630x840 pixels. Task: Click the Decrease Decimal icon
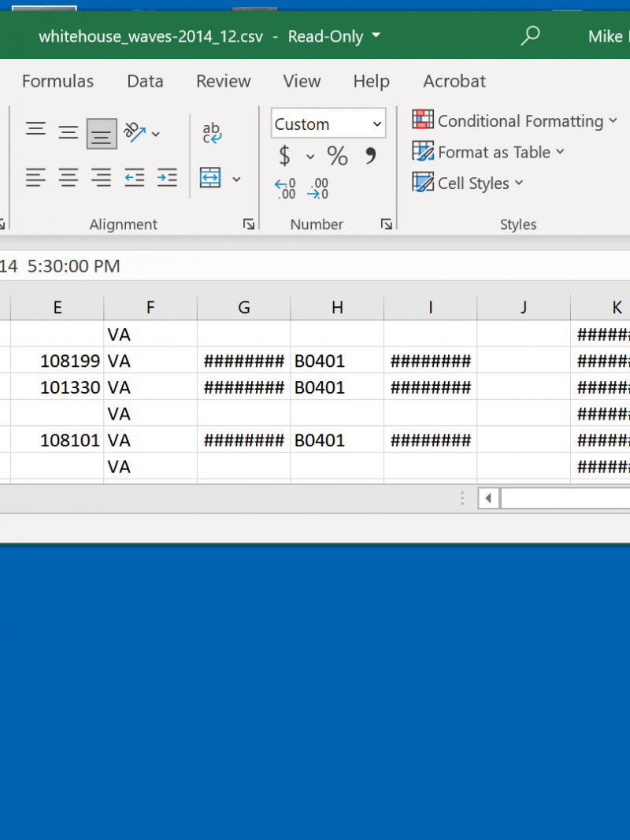tap(317, 189)
